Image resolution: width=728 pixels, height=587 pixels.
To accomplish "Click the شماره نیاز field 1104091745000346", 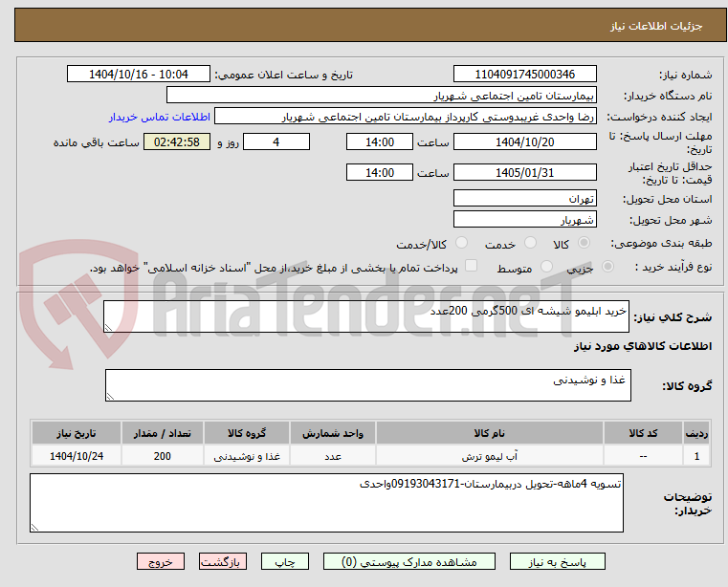I will (524, 75).
